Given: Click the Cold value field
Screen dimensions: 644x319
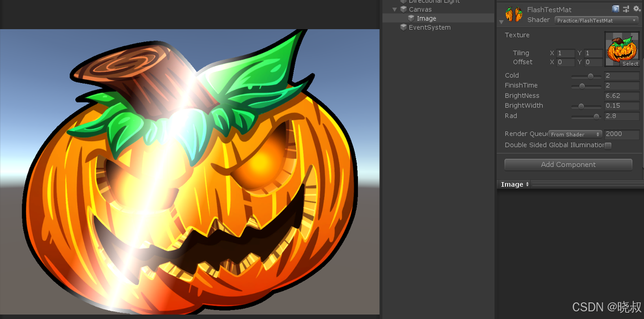Looking at the screenshot, I should [622, 76].
